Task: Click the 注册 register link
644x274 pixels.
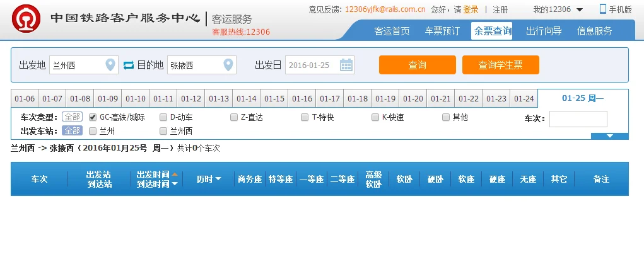Action: tap(501, 9)
